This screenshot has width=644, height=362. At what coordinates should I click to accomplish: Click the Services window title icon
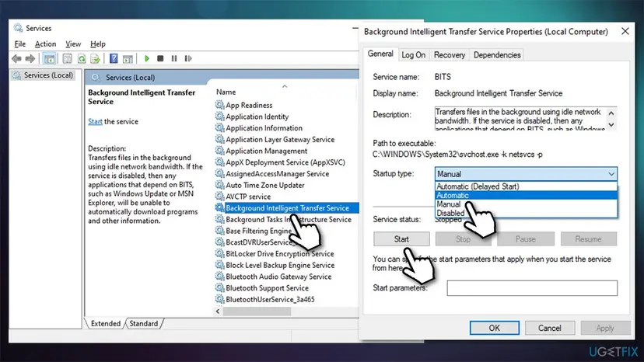click(18, 28)
